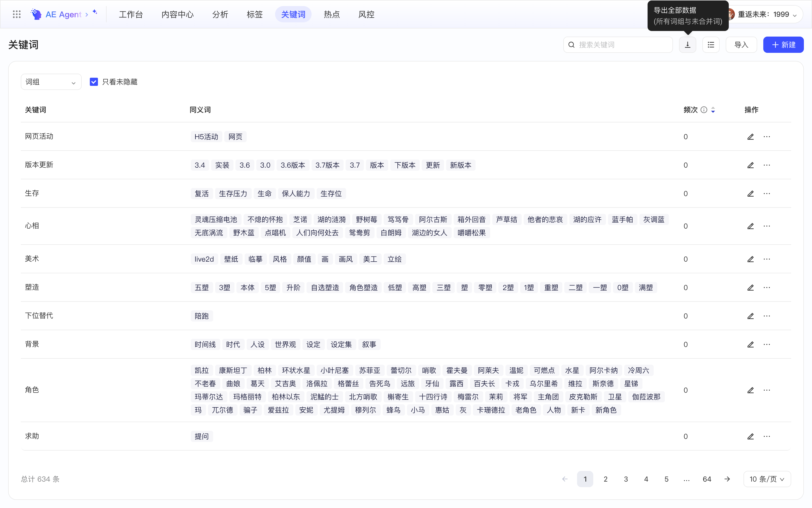This screenshot has width=812, height=508.
Task: Open the list view icon button
Action: (711, 45)
